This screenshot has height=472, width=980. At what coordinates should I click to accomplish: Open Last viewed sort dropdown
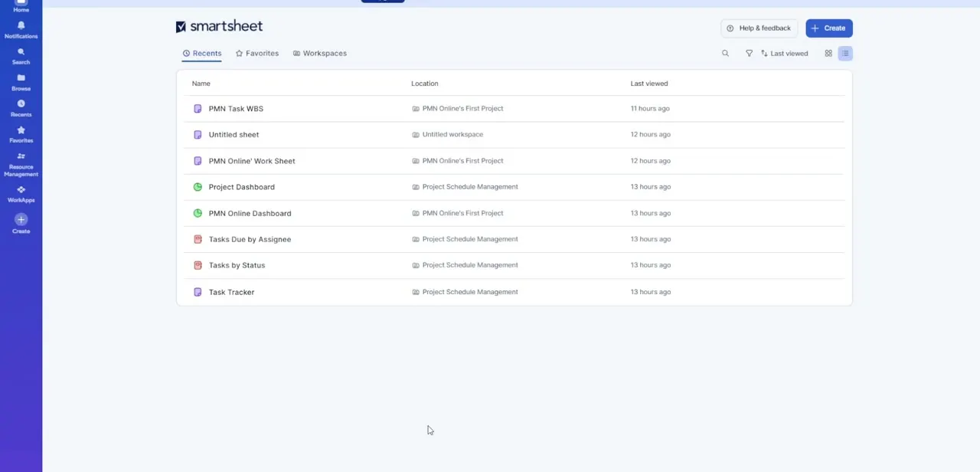coord(784,54)
